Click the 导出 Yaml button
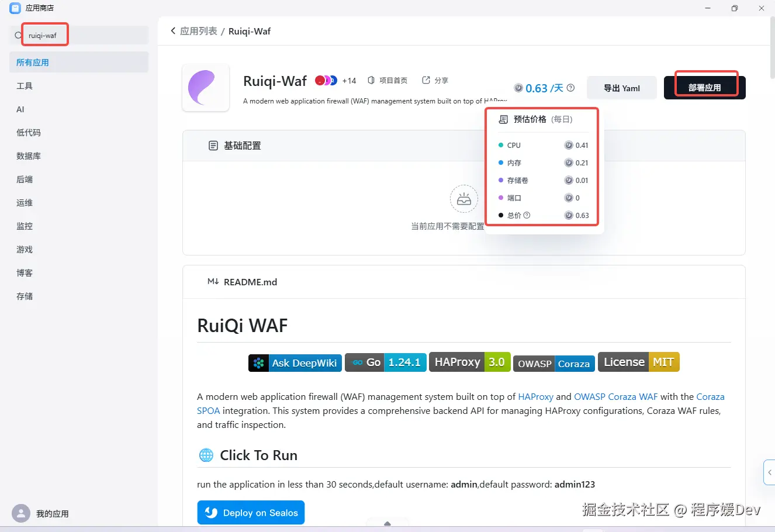Screen dimensions: 775x532 point(622,88)
